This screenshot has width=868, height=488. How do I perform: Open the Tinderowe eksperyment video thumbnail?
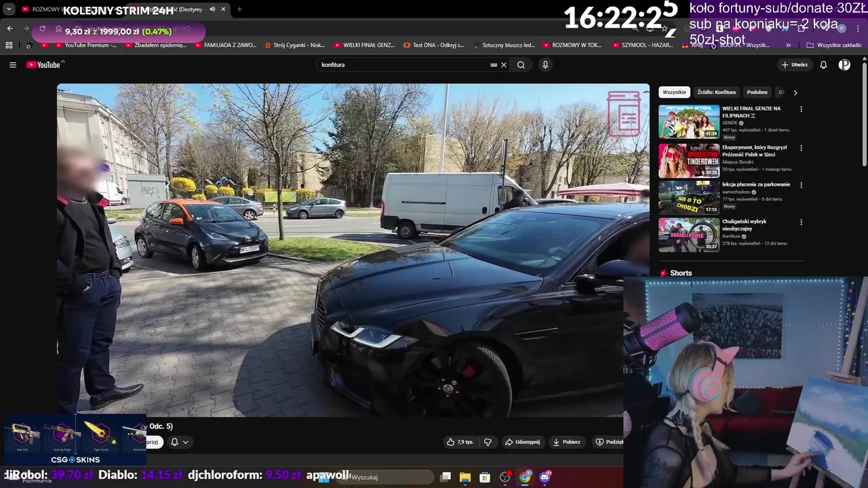[689, 160]
